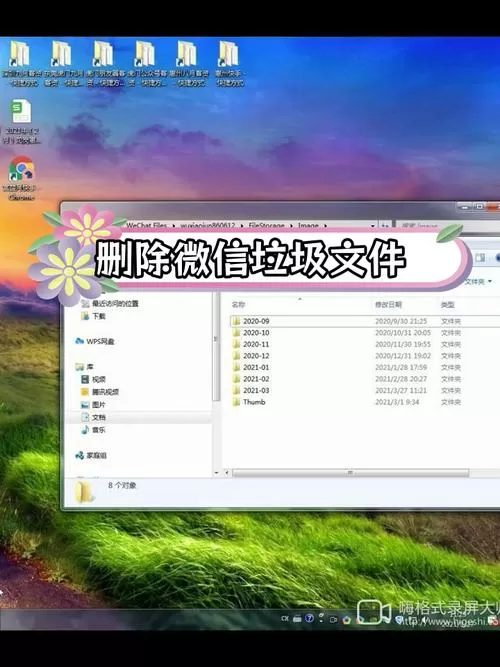Screen dimensions: 500x667
Task: Open the third desktop folder shortcut
Action: pyautogui.click(x=103, y=64)
